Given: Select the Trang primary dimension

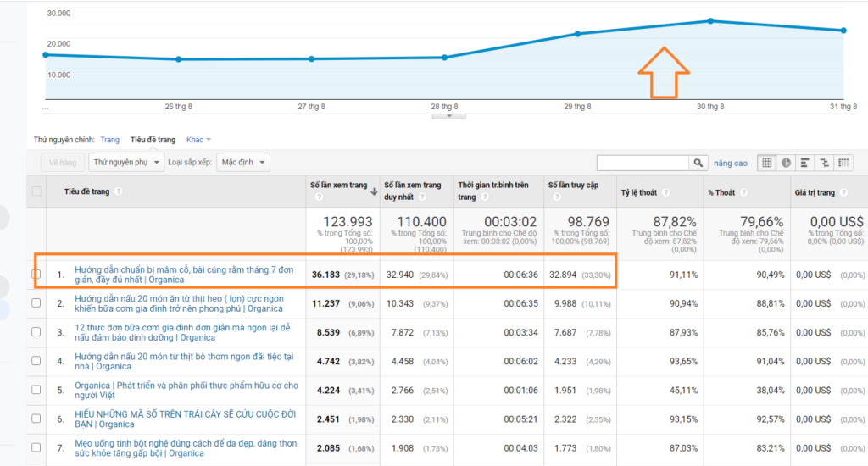Looking at the screenshot, I should pyautogui.click(x=109, y=140).
